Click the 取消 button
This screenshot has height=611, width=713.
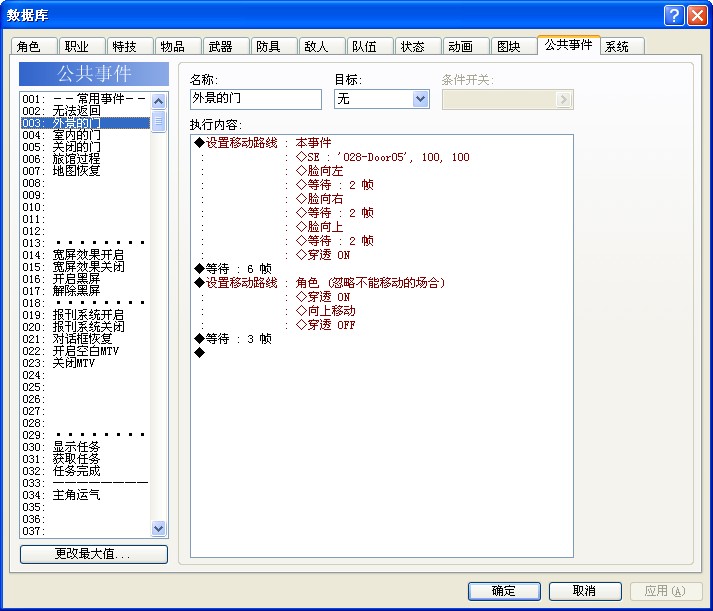(585, 591)
